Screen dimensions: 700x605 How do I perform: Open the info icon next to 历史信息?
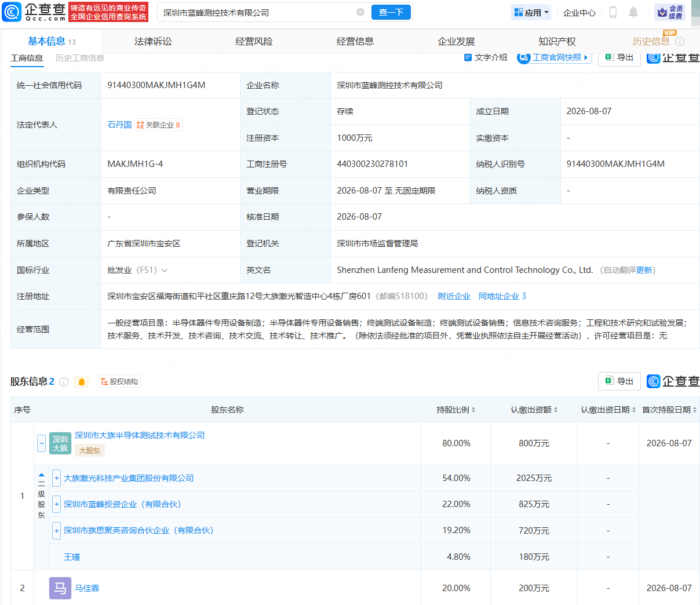pyautogui.click(x=680, y=42)
